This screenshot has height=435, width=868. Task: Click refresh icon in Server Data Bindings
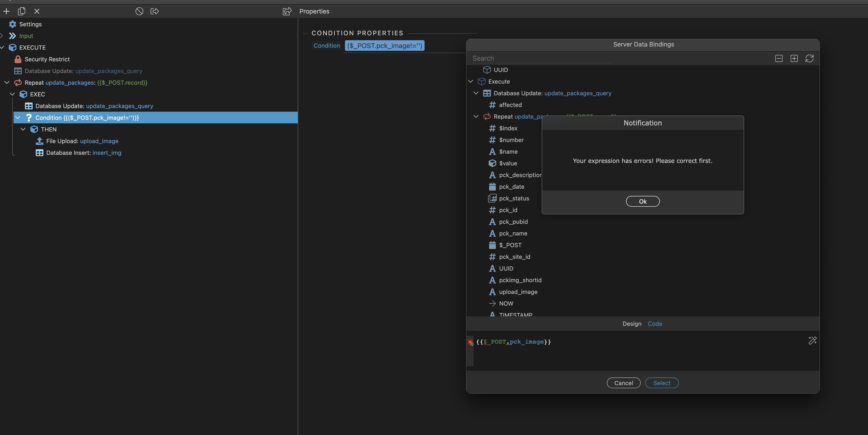pos(809,59)
